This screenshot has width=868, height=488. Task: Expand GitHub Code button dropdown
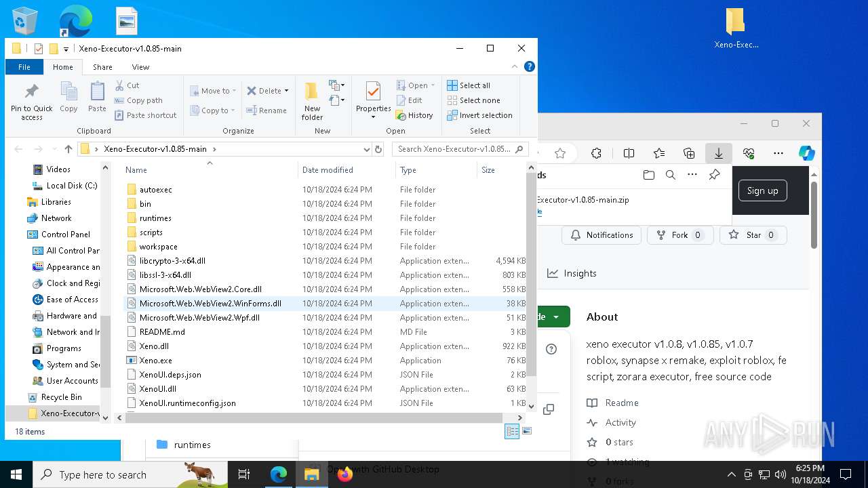click(x=556, y=317)
